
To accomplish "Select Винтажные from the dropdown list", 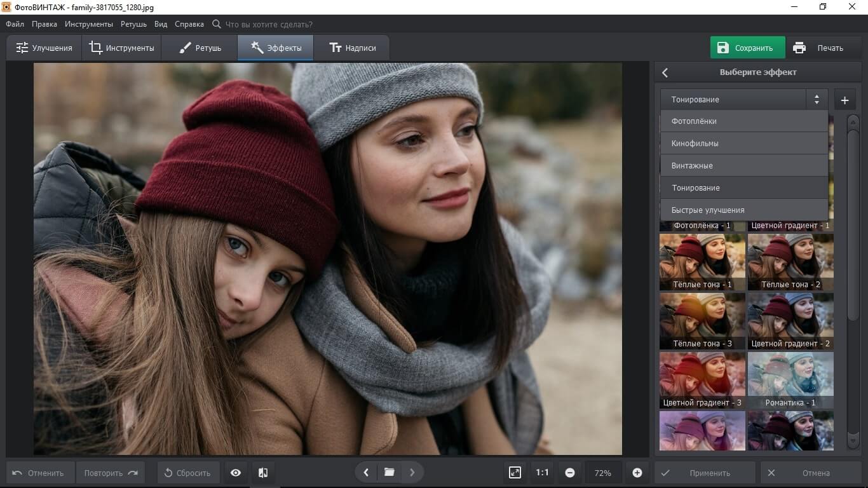I will point(744,166).
